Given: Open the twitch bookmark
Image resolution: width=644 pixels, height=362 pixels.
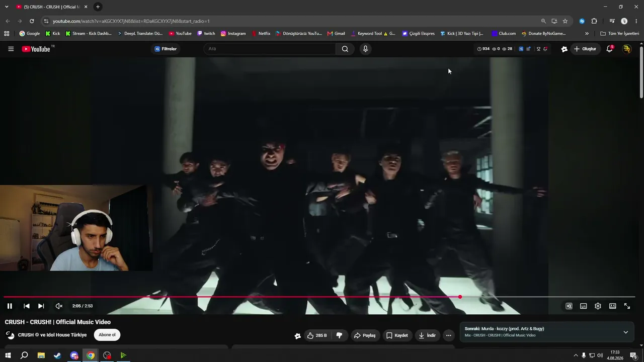Looking at the screenshot, I should pyautogui.click(x=206, y=34).
